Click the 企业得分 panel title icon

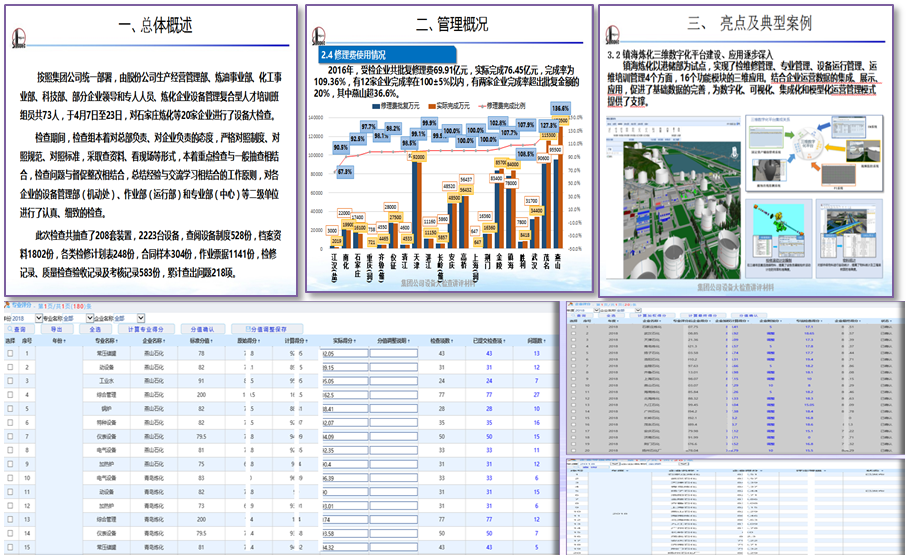(x=570, y=304)
